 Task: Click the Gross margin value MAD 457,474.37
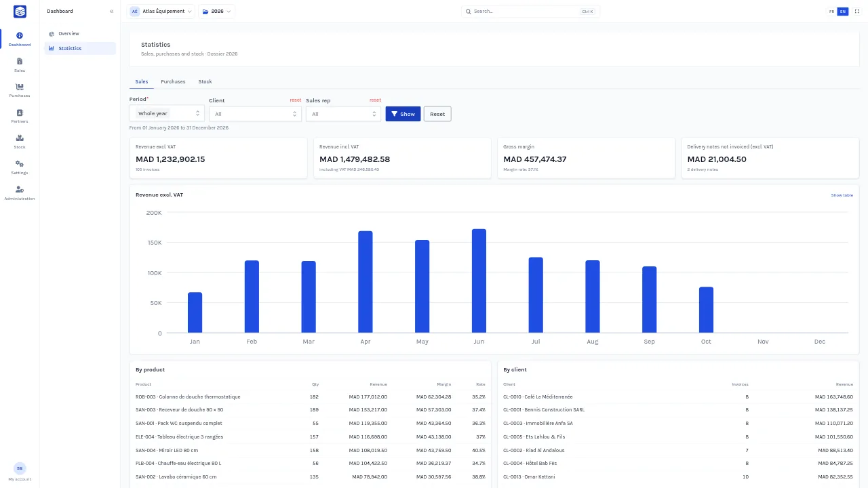pos(535,159)
